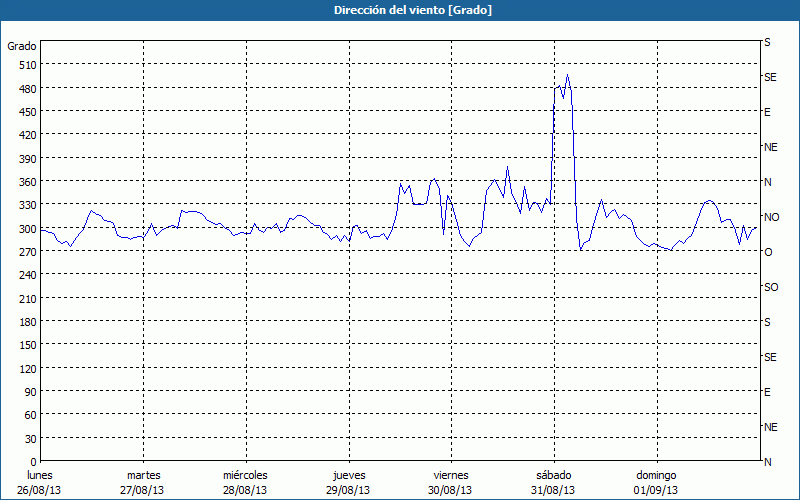Click the 'SO' compass direction label
This screenshot has width=800, height=500.
771,287
